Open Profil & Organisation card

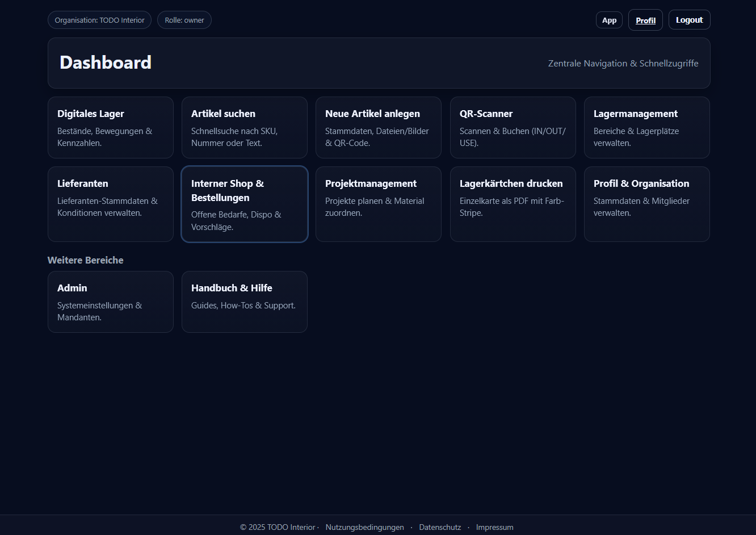[x=646, y=204]
